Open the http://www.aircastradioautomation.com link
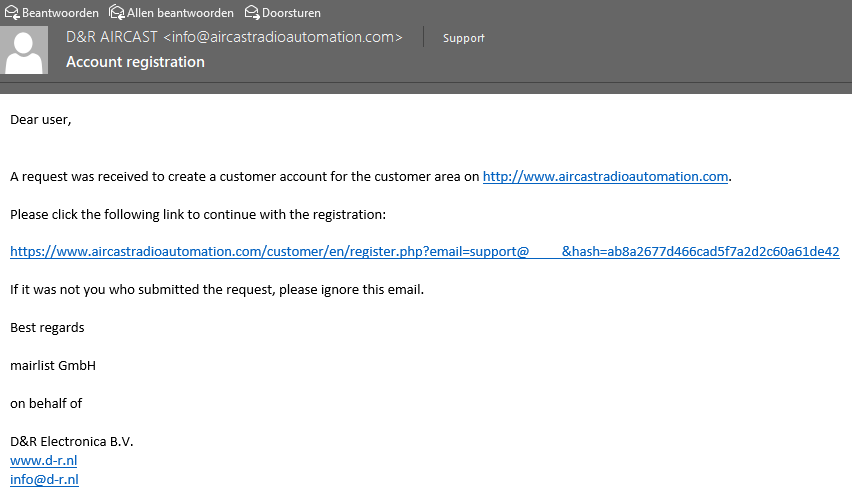The image size is (852, 497). [605, 177]
